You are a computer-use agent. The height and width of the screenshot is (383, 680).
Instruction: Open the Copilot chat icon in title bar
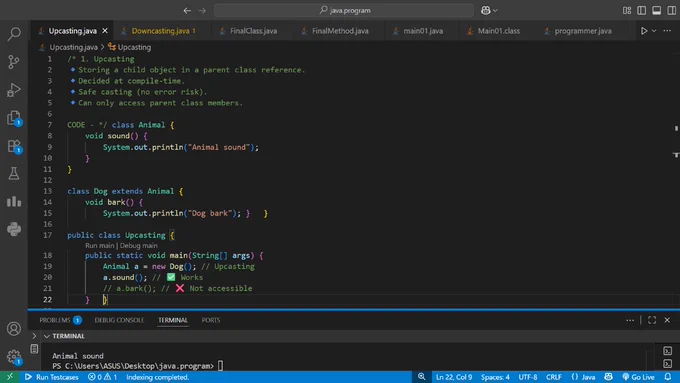click(486, 10)
